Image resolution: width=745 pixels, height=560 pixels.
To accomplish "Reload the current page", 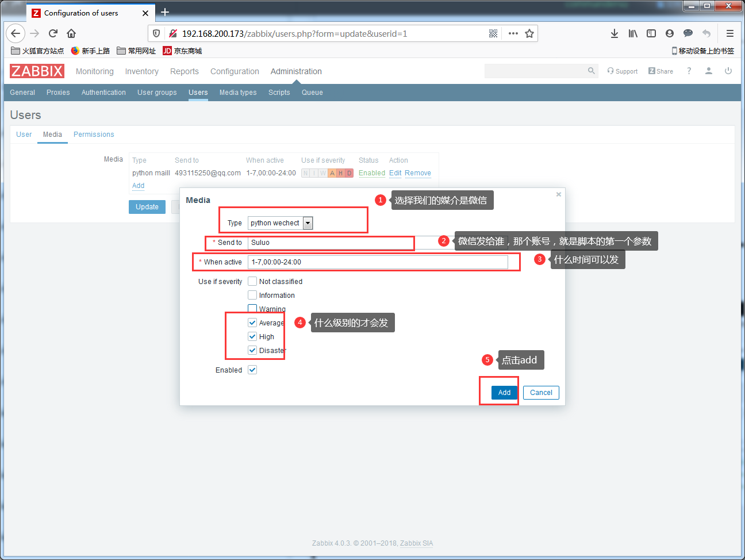I will point(53,33).
